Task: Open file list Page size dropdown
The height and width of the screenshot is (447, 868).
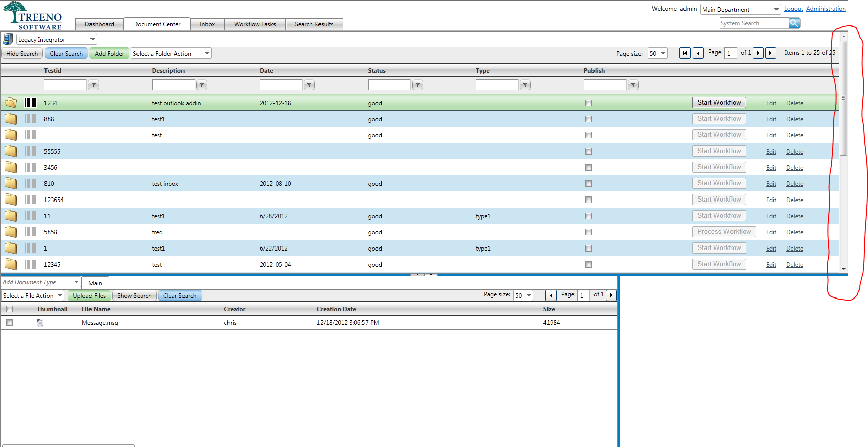Action: point(523,296)
